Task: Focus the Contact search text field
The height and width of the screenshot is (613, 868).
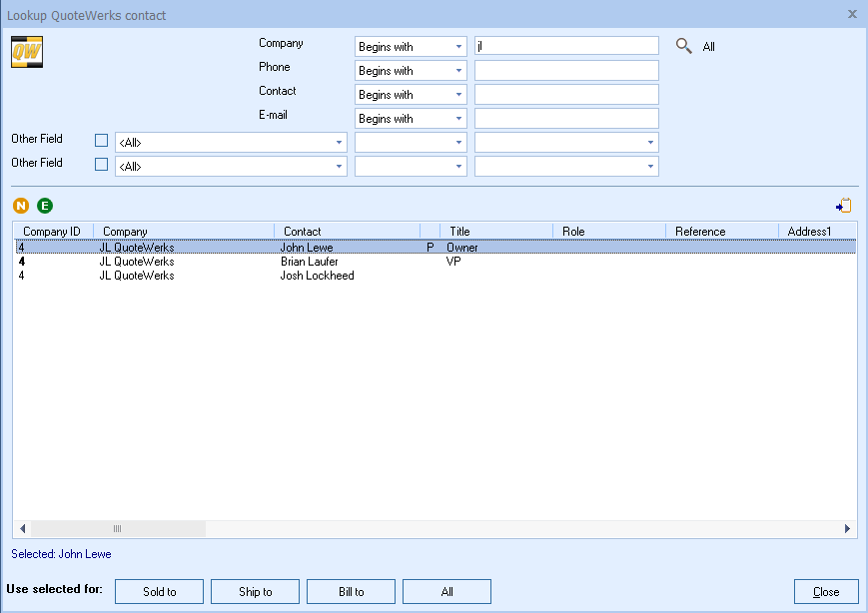Action: click(x=566, y=95)
